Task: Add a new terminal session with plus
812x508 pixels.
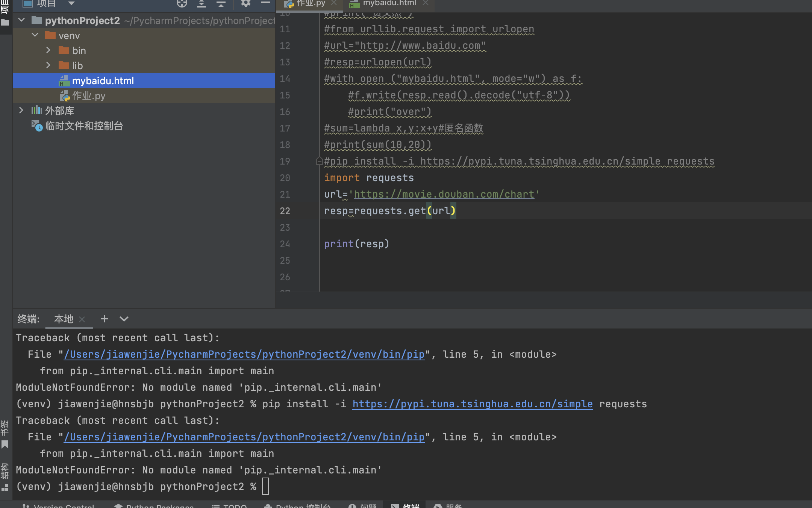Action: [105, 319]
